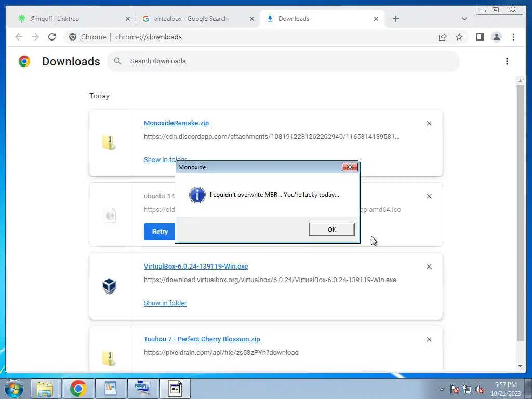
Task: Open VirtualBox-6.0.24-139119-Win.exe link
Action: pyautogui.click(x=196, y=267)
